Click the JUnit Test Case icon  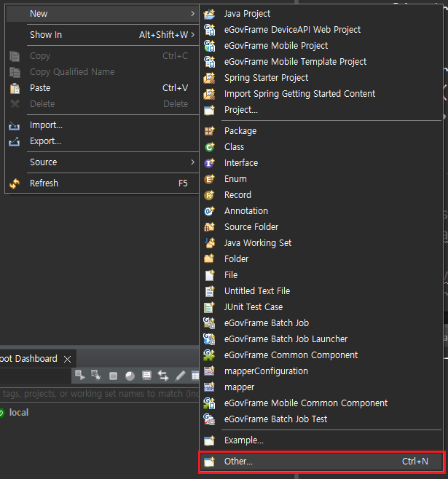coord(209,307)
